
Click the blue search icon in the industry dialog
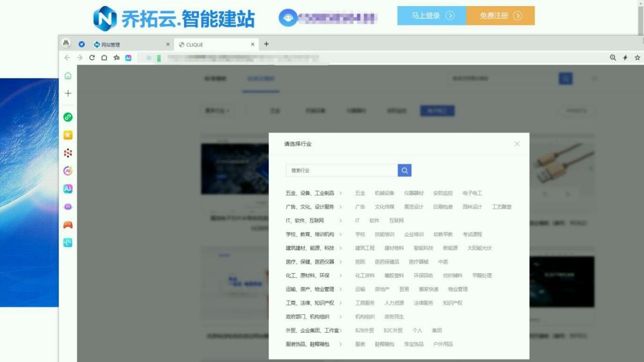pyautogui.click(x=404, y=170)
